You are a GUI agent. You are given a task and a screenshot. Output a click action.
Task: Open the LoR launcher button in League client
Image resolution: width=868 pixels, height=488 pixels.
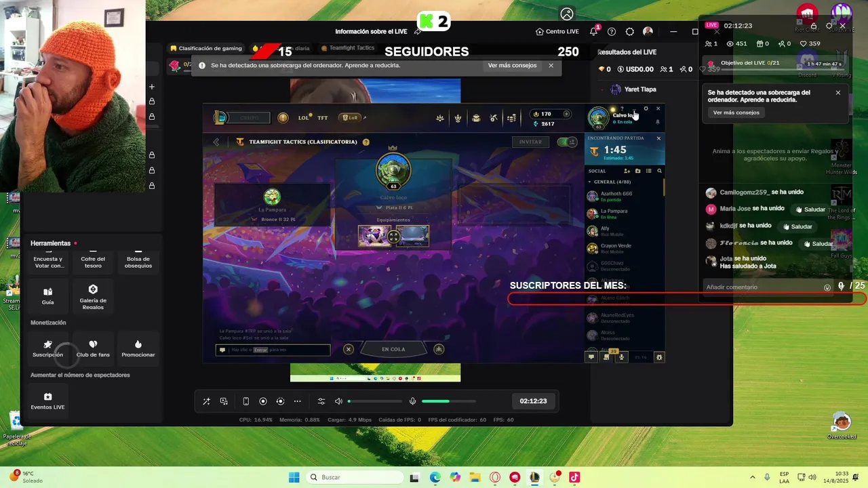coord(350,117)
